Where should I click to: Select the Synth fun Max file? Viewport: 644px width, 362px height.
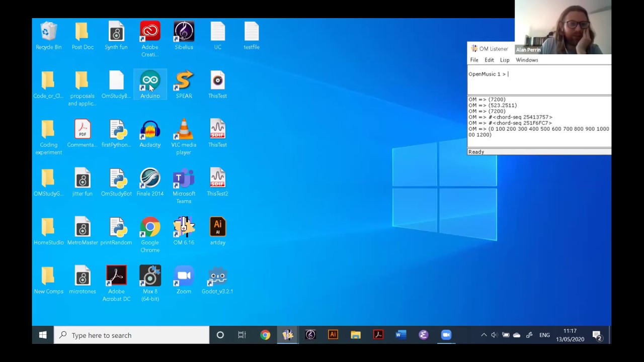click(x=116, y=35)
